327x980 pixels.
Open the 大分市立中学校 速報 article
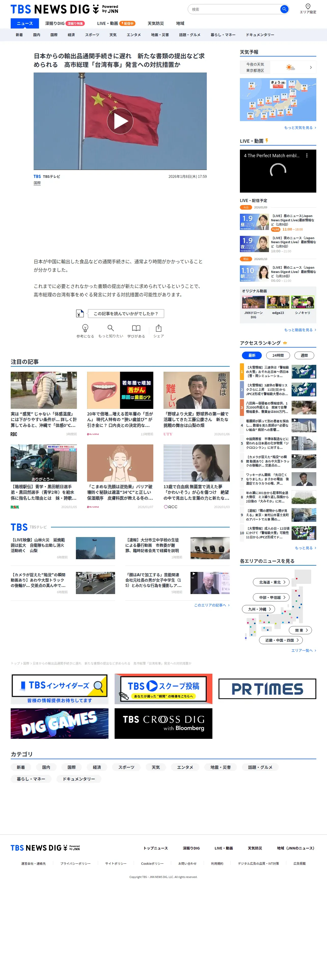pyautogui.click(x=178, y=548)
